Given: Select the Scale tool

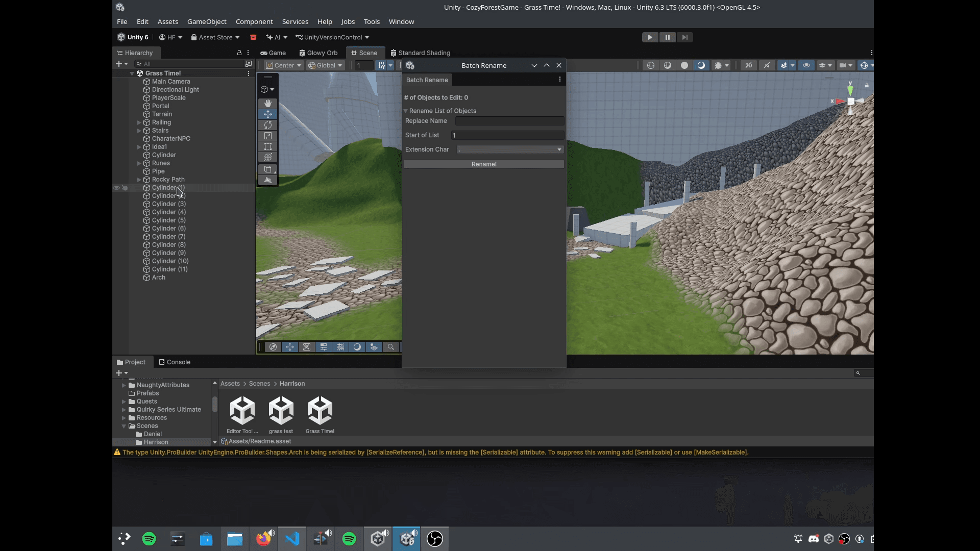Looking at the screenshot, I should 268,136.
